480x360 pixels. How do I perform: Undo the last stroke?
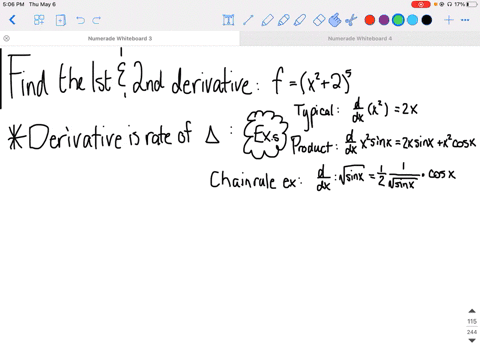click(x=80, y=20)
